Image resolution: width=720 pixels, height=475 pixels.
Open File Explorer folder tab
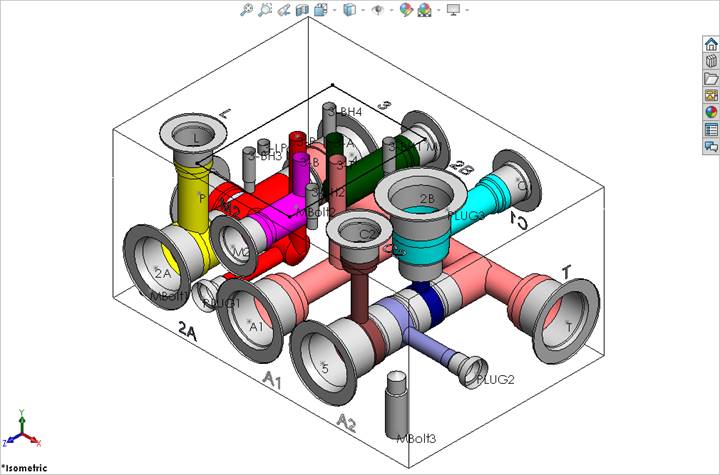point(711,78)
